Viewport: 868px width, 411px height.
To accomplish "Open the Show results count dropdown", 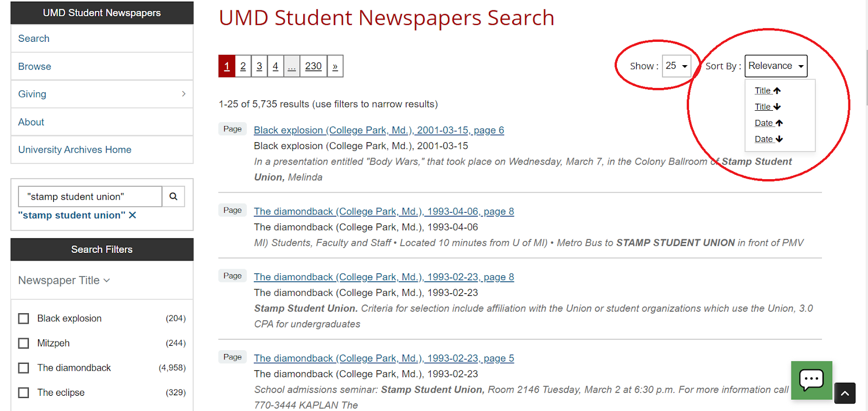I will pos(676,66).
